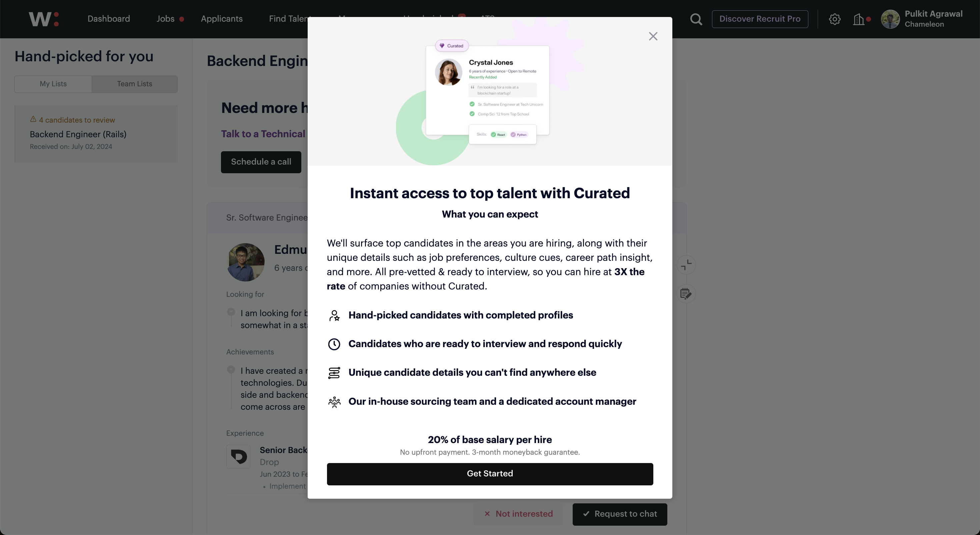Switch to the Team Lists tab

135,84
